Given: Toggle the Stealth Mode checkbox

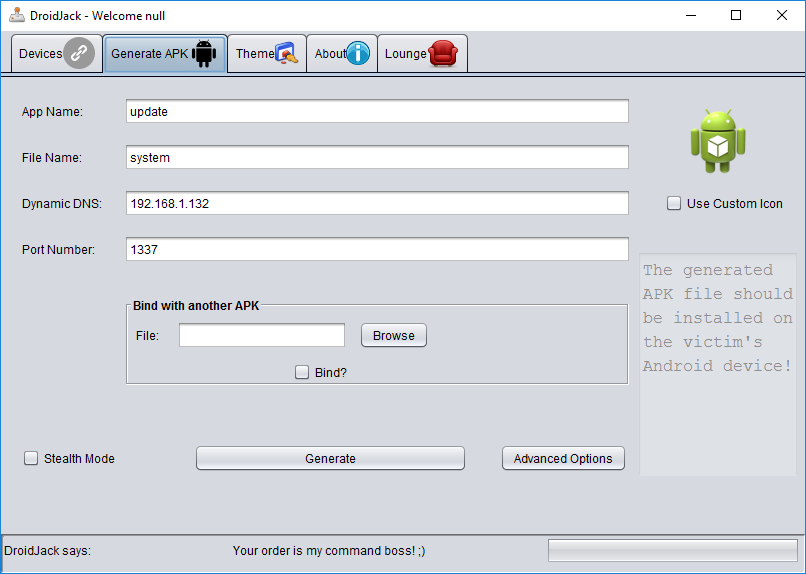Looking at the screenshot, I should point(31,458).
